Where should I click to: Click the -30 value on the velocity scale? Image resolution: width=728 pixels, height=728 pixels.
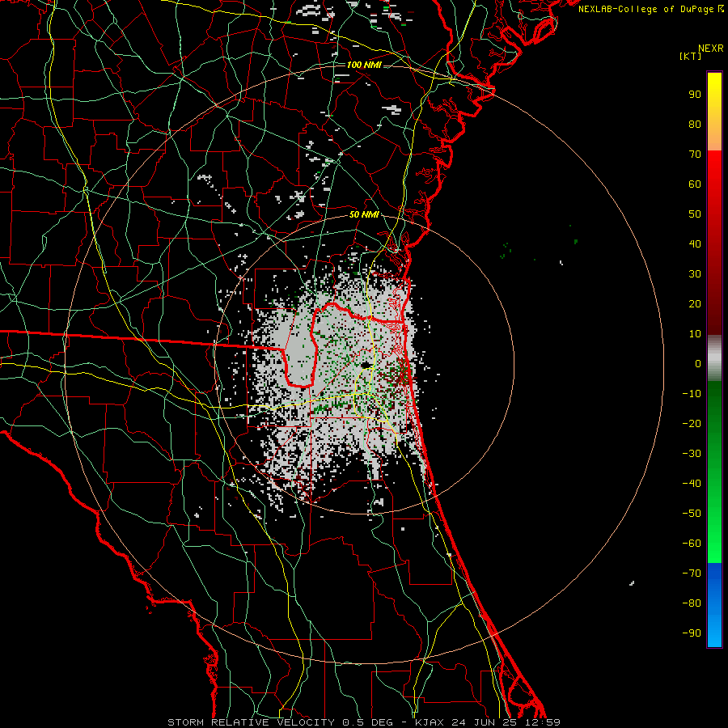point(692,454)
